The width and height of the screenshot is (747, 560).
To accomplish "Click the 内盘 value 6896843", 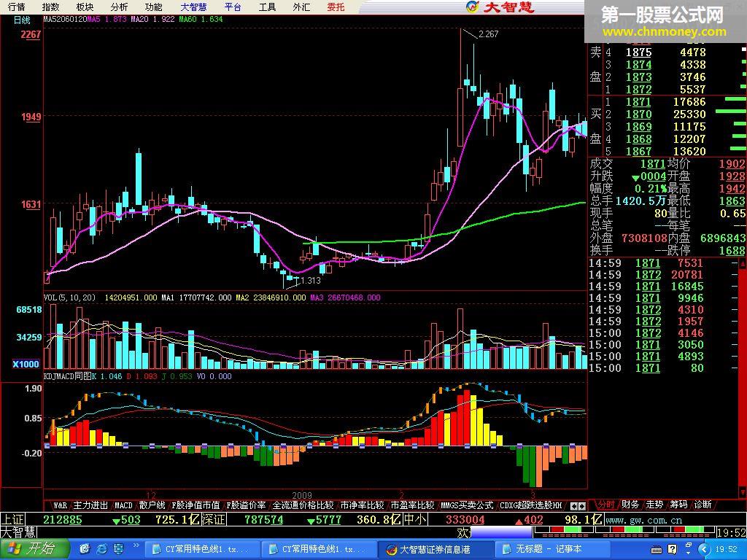I will click(x=723, y=238).
